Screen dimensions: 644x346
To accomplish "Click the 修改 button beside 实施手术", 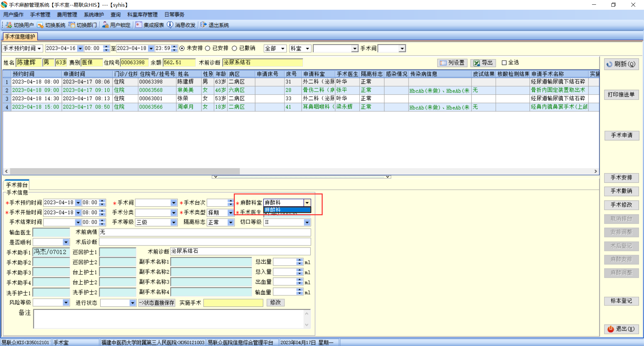I will (x=276, y=303).
